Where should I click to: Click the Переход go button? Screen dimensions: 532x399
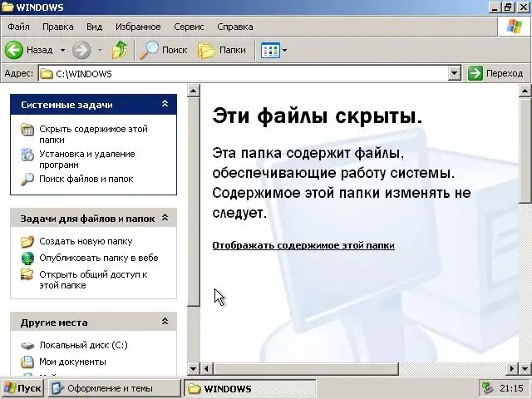tap(495, 73)
